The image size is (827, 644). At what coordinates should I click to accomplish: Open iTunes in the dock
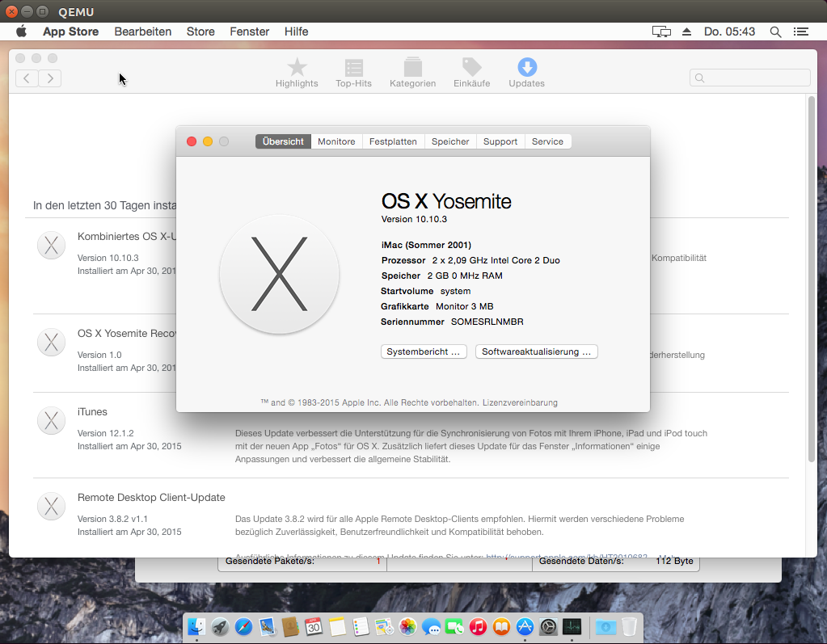[x=478, y=626]
